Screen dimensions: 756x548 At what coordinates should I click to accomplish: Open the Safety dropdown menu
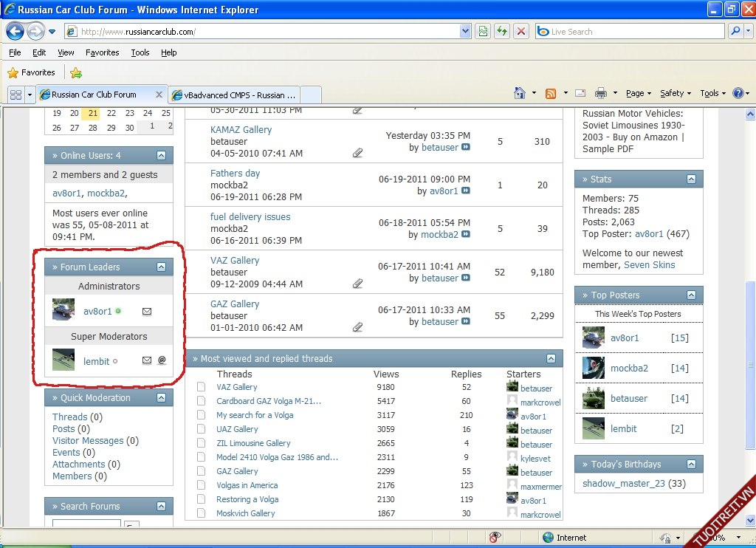(675, 93)
